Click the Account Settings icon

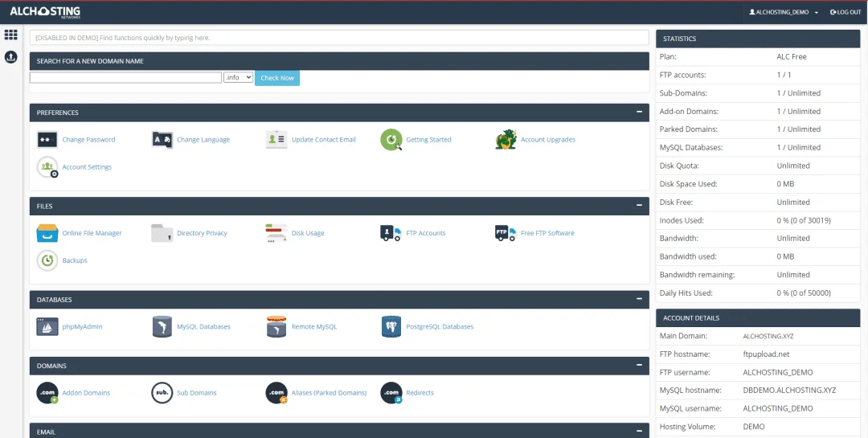click(47, 166)
